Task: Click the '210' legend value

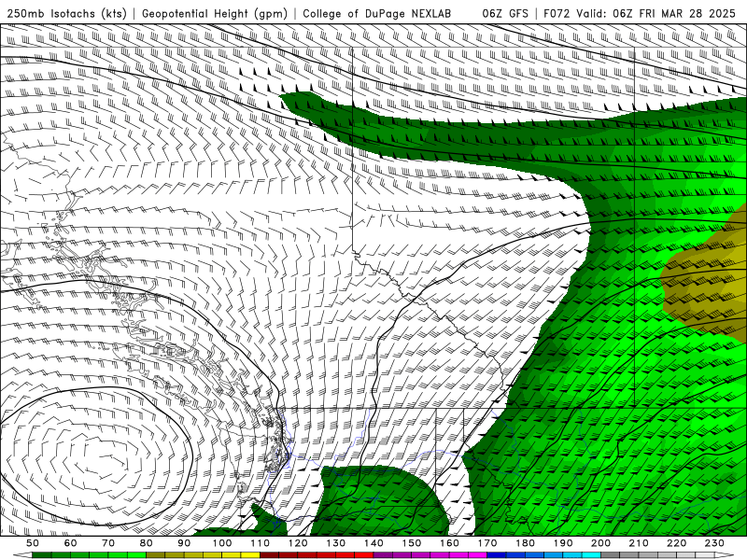Action: coord(639,543)
